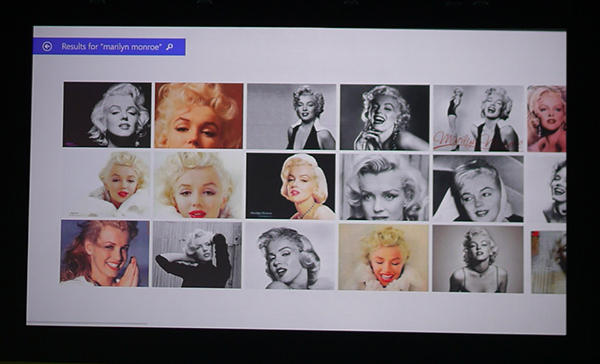This screenshot has height=364, width=600.
Task: Open laughing portrait with beige background thumbnail
Action: click(x=383, y=257)
